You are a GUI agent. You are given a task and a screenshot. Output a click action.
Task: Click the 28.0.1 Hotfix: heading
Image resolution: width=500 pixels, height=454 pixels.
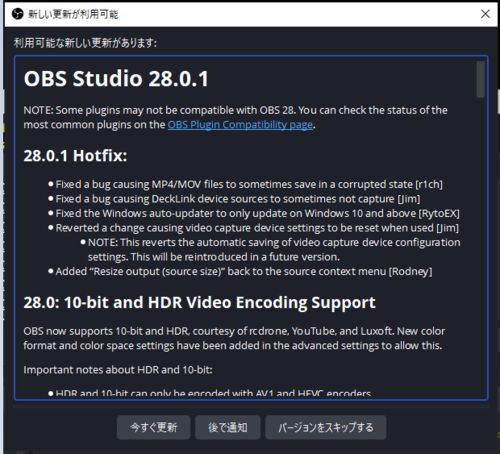click(75, 156)
